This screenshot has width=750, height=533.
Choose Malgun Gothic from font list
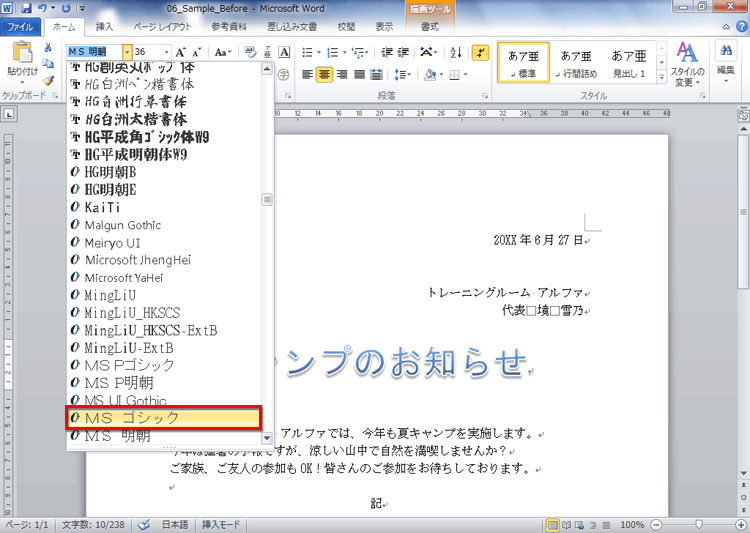coord(164,225)
